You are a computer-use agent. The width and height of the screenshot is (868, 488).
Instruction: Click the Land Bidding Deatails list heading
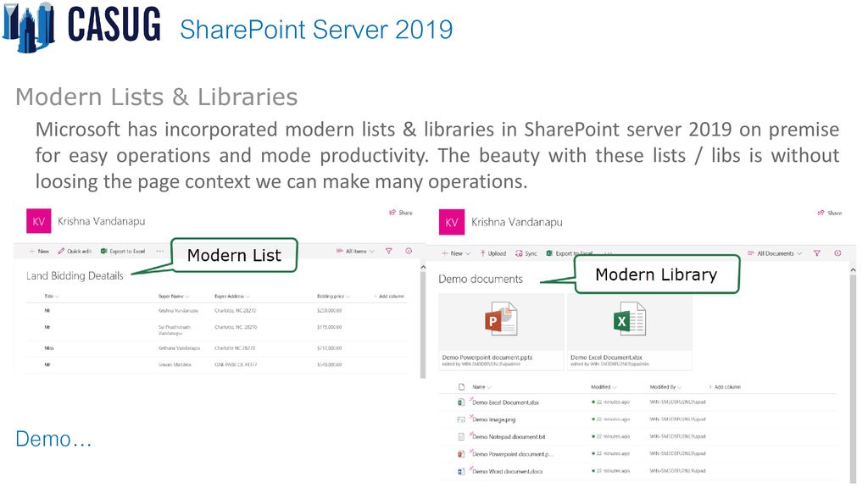point(75,276)
